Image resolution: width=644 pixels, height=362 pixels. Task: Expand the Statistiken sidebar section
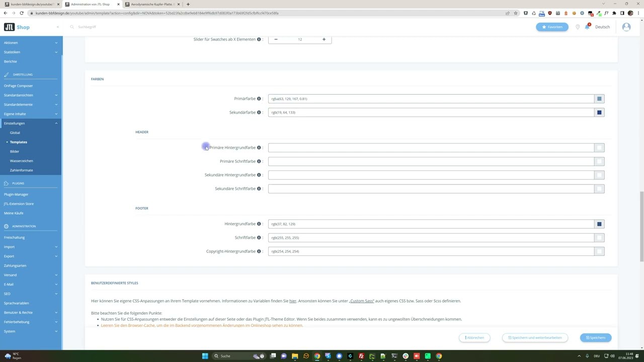31,52
